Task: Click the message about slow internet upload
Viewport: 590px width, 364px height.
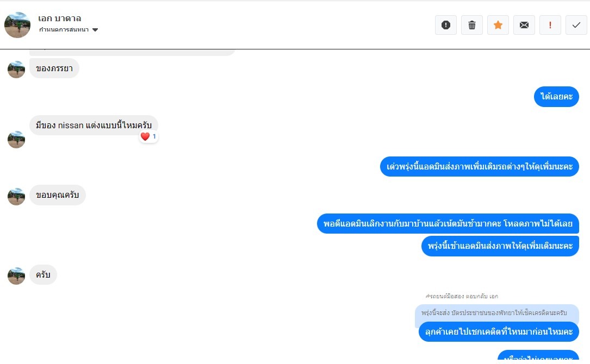Action: click(448, 224)
